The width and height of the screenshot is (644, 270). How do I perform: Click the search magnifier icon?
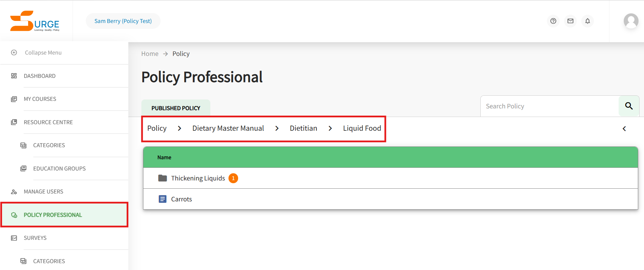(629, 106)
